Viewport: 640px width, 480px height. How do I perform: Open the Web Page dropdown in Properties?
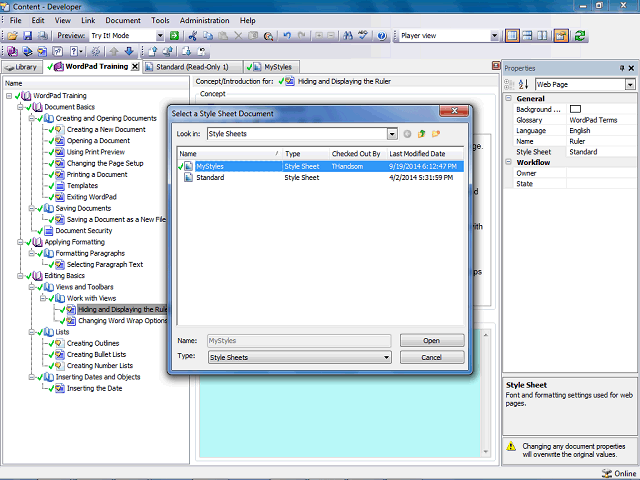630,84
